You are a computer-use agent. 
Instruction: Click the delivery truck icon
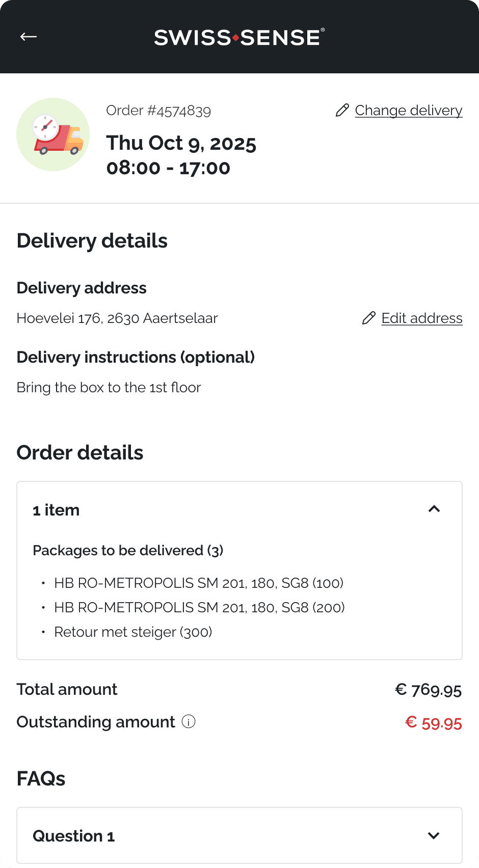53,134
